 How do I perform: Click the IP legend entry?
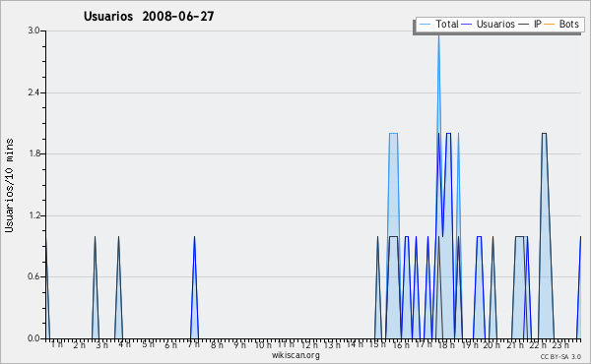530,24
